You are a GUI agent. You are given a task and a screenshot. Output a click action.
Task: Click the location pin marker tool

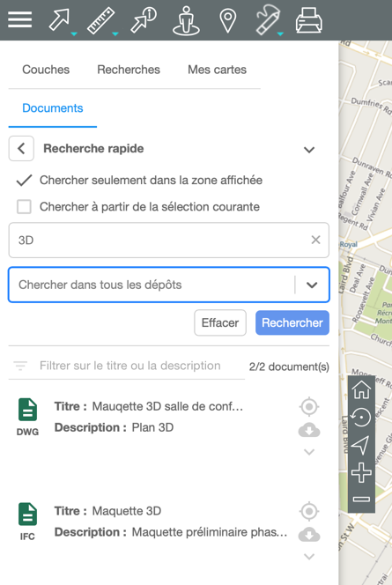[227, 20]
